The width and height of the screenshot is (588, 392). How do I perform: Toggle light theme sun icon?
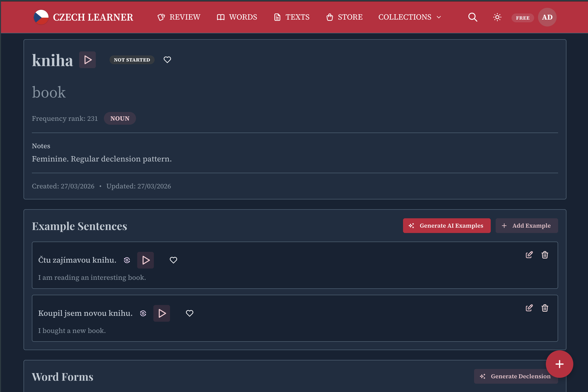[x=497, y=17]
